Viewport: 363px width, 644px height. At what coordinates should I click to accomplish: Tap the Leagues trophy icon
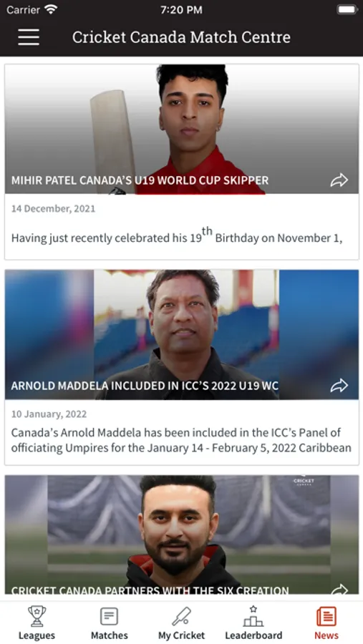click(37, 616)
